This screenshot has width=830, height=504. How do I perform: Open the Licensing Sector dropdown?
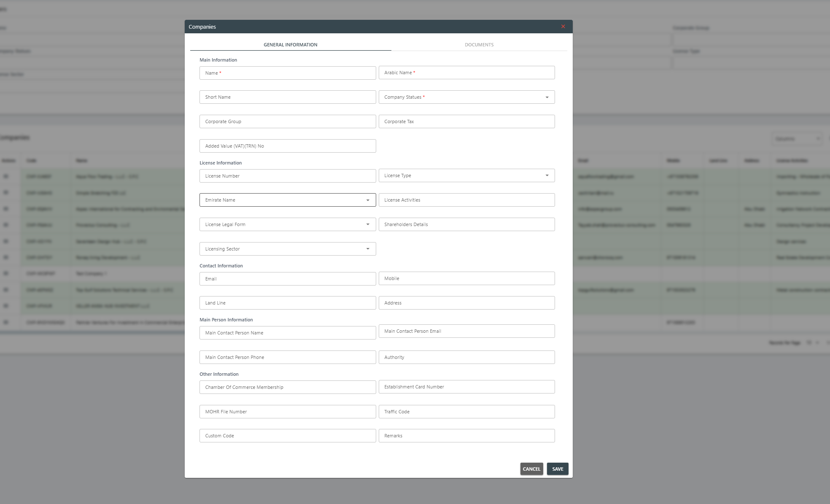pos(368,249)
